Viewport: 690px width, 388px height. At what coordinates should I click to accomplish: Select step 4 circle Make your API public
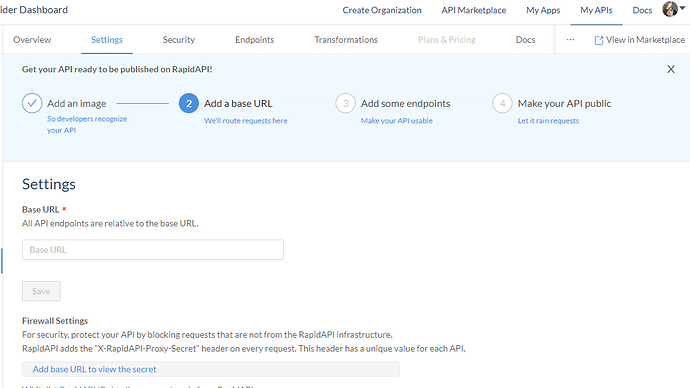[x=502, y=103]
